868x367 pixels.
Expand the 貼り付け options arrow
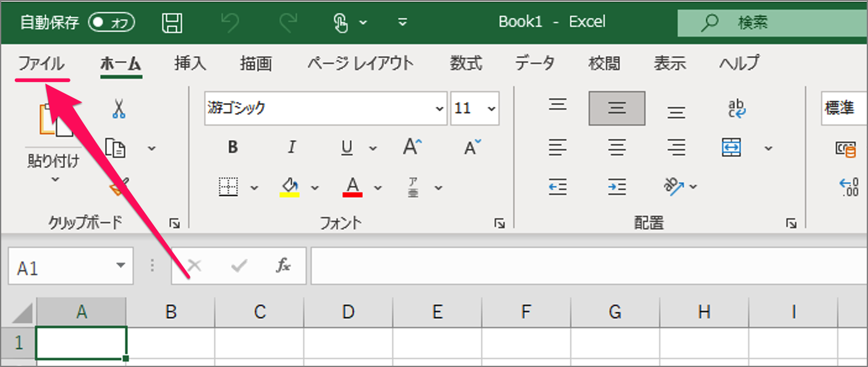(54, 179)
